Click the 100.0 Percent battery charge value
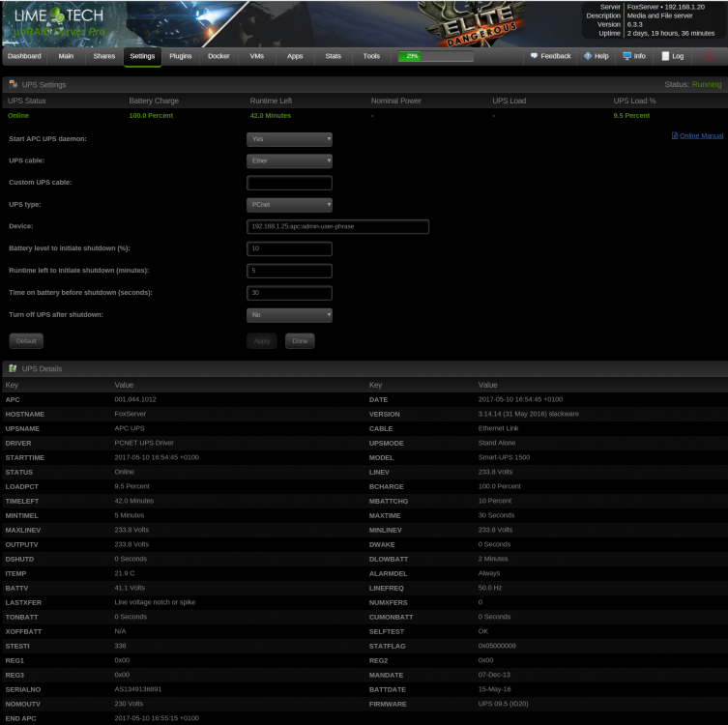 151,115
